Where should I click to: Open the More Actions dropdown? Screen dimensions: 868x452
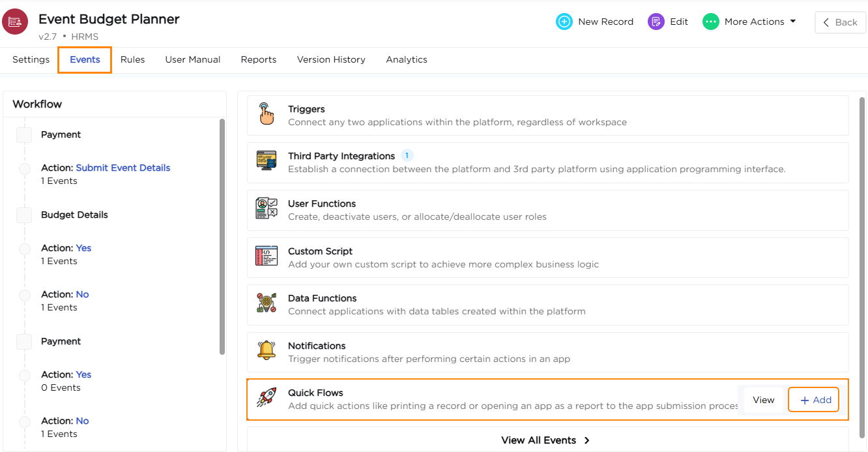pos(749,22)
